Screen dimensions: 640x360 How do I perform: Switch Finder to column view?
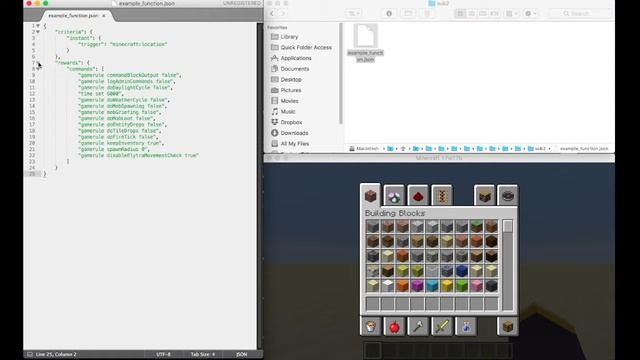click(x=483, y=13)
